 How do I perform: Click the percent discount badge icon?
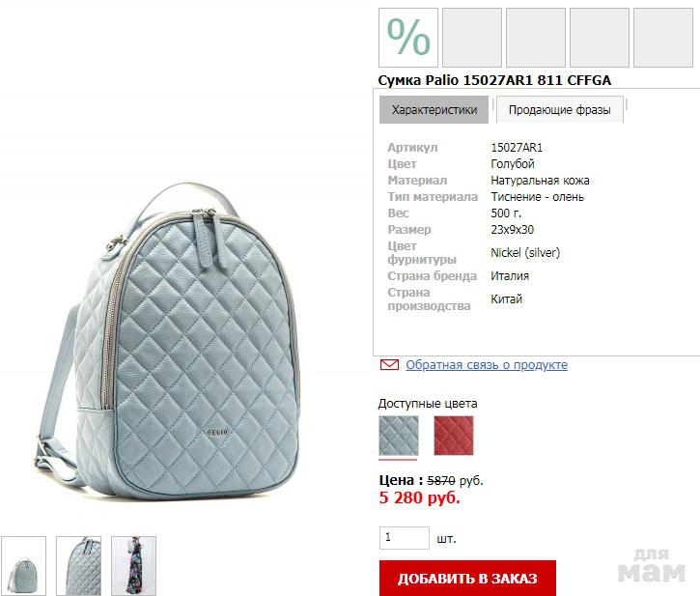click(408, 38)
